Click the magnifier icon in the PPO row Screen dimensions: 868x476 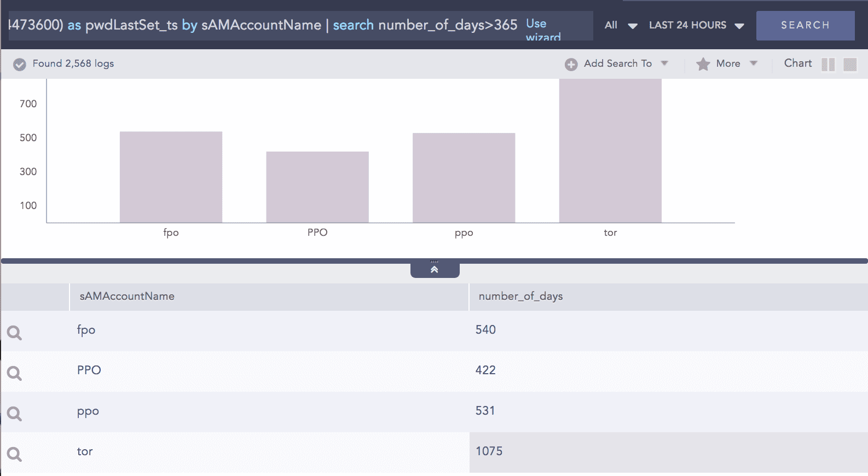pos(14,373)
